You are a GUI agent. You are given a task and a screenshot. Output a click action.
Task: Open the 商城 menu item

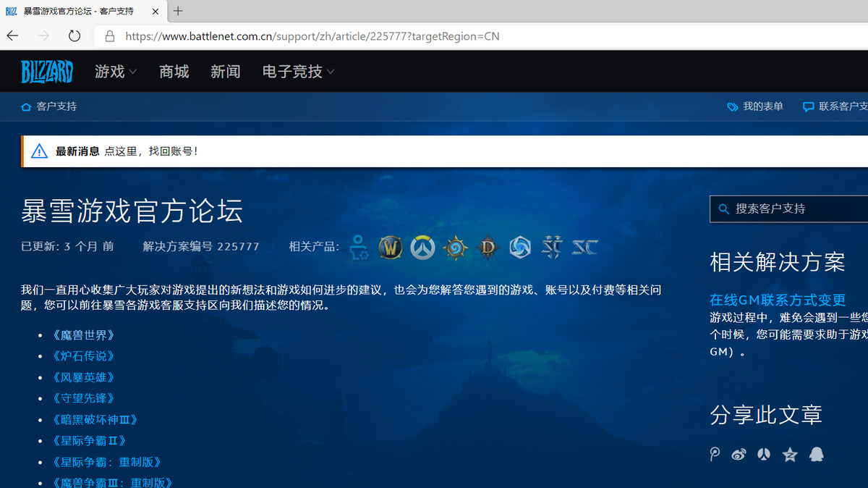[x=174, y=72]
